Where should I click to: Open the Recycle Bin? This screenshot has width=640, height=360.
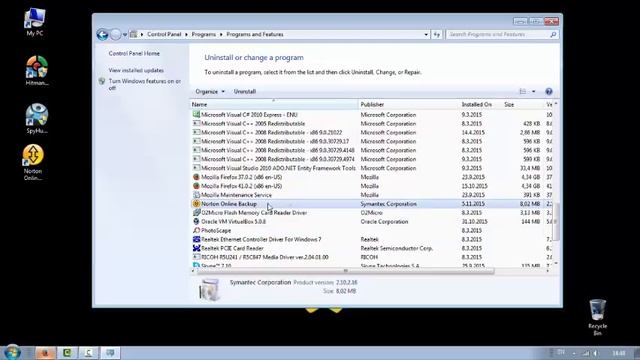pyautogui.click(x=597, y=317)
